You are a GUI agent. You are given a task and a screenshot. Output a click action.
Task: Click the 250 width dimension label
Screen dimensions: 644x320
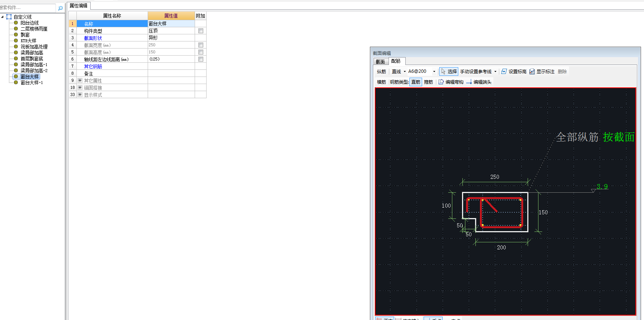pos(495,177)
